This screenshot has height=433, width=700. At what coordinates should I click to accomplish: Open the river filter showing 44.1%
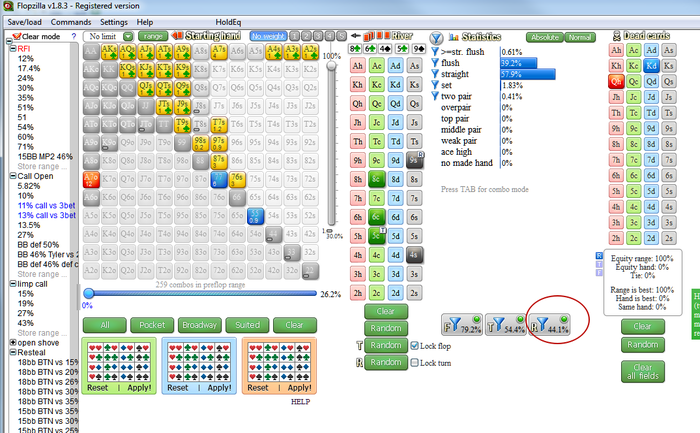click(x=549, y=325)
